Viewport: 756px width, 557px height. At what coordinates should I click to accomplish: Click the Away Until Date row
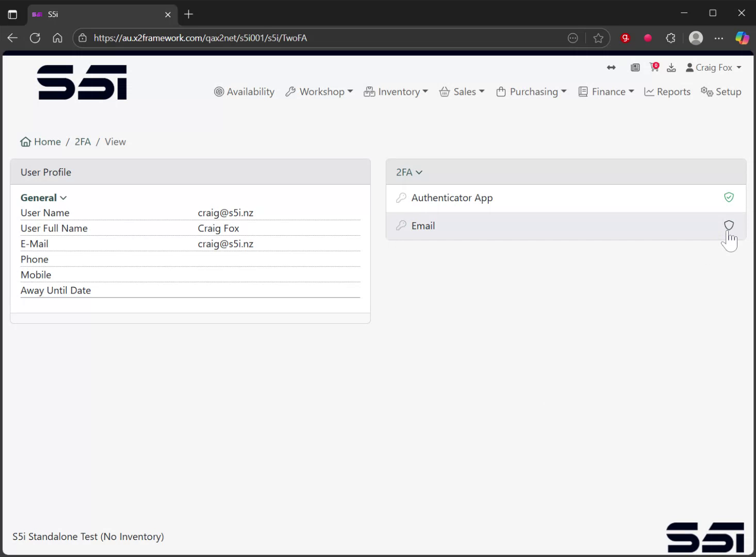click(x=190, y=290)
